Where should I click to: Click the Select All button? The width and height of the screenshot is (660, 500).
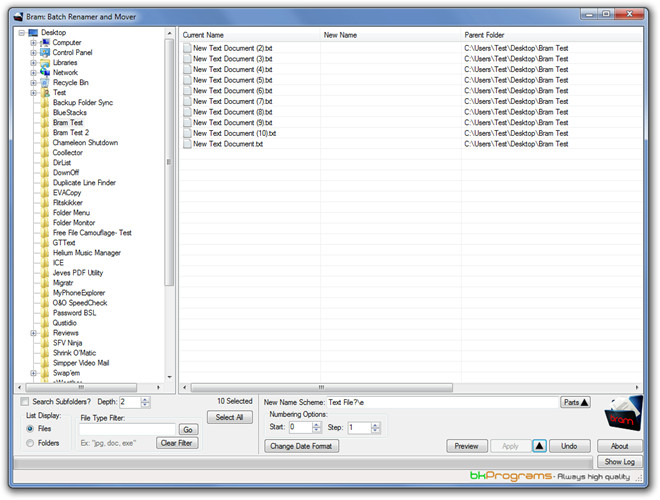tap(229, 417)
